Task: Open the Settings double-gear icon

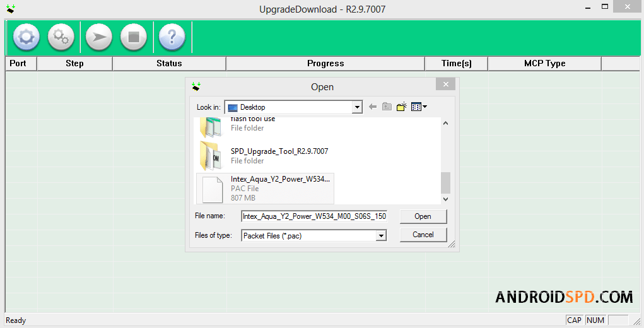Action: pos(61,37)
